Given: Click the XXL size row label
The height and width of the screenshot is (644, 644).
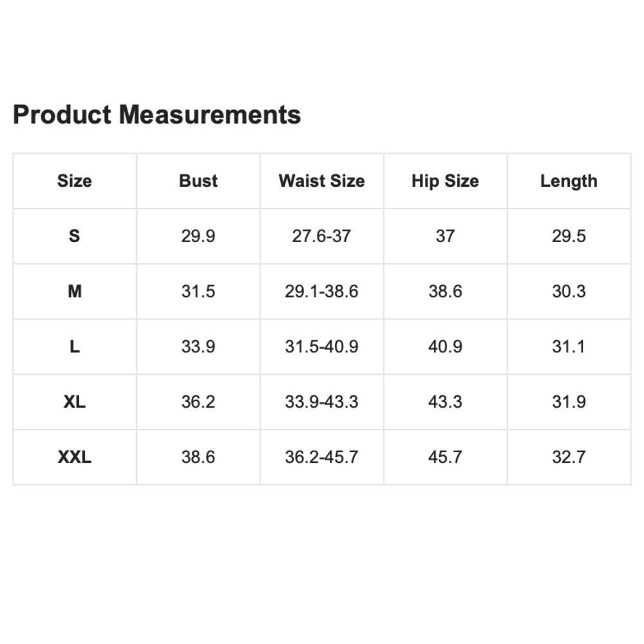Looking at the screenshot, I should (75, 457).
